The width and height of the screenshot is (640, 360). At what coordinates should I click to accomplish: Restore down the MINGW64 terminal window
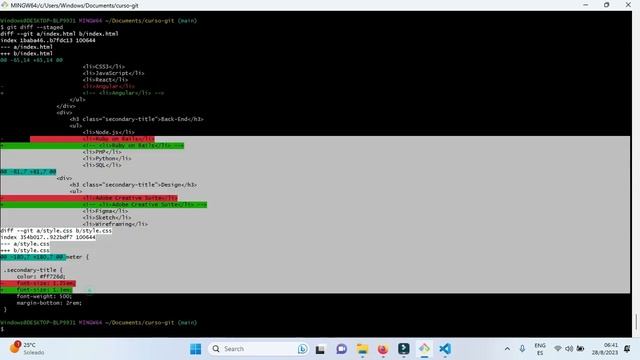tap(607, 5)
